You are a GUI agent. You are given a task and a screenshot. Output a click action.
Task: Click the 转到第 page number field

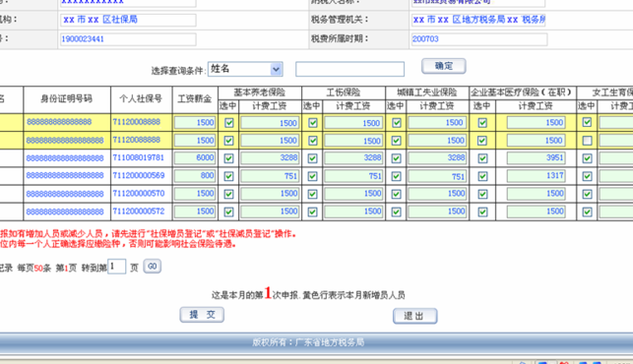pos(117,267)
